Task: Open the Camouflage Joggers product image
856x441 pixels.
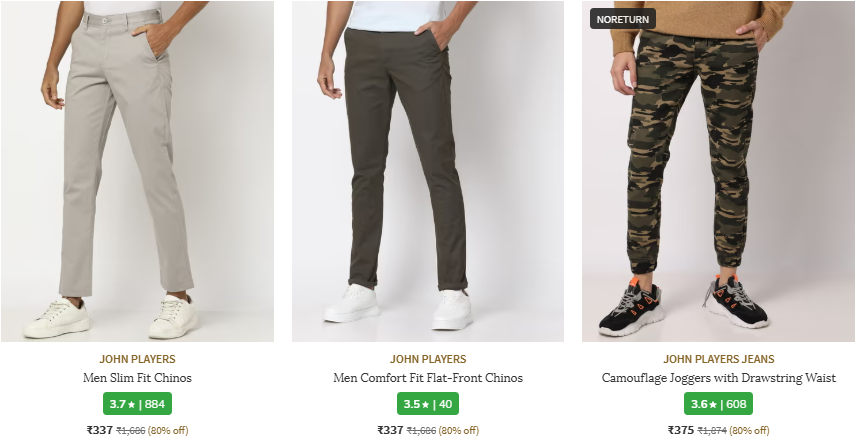Action: pyautogui.click(x=718, y=171)
